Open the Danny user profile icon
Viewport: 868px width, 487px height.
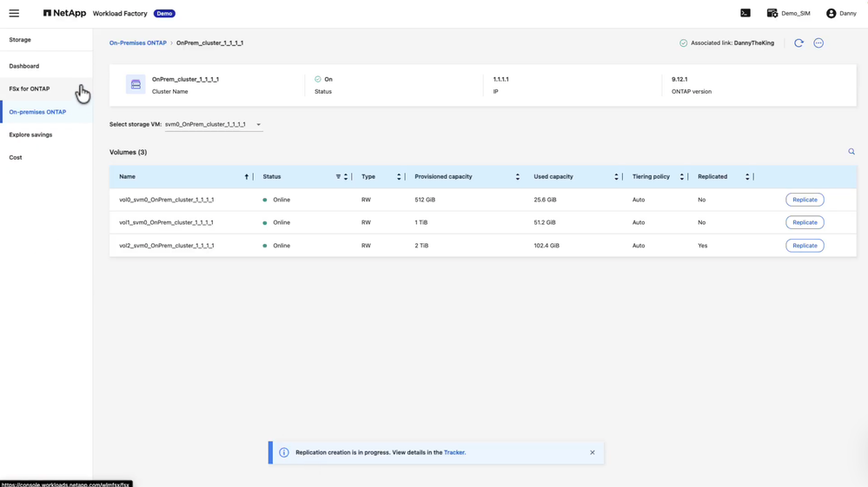[x=831, y=13]
